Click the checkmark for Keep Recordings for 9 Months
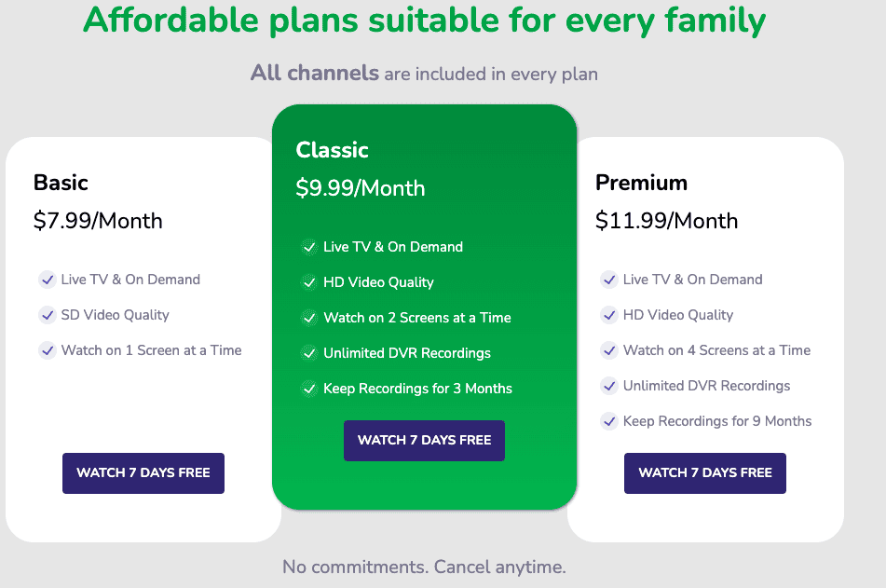The image size is (886, 588). pos(609,421)
